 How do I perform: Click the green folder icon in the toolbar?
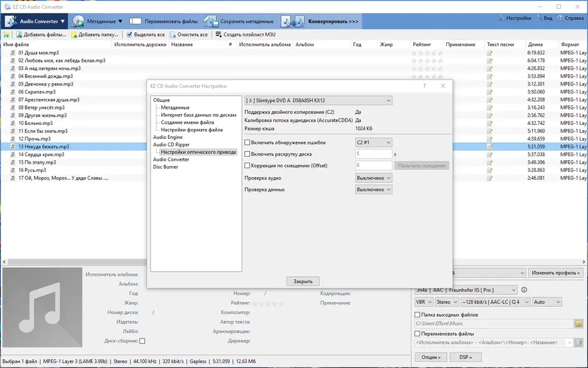point(6,35)
